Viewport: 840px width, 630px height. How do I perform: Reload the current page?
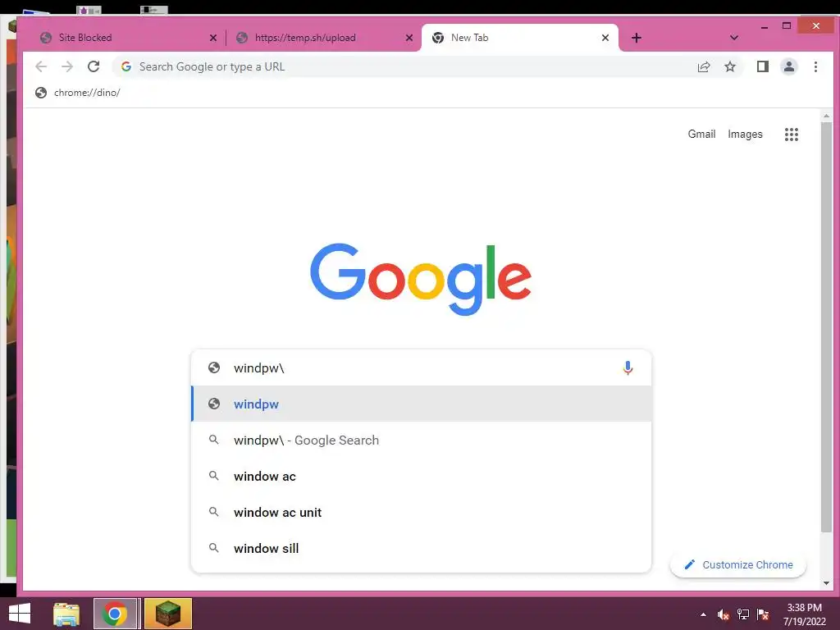[94, 66]
